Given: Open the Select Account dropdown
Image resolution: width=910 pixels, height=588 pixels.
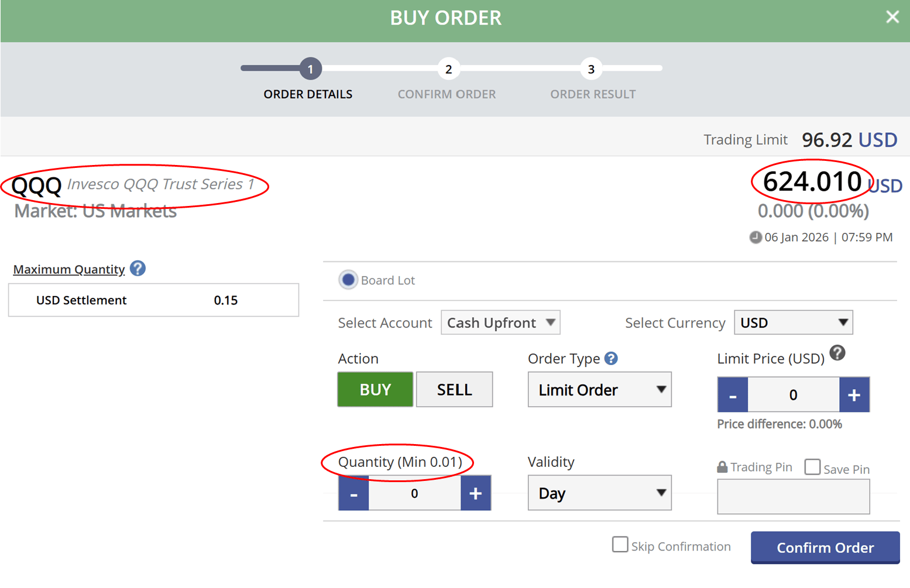Looking at the screenshot, I should pyautogui.click(x=500, y=322).
